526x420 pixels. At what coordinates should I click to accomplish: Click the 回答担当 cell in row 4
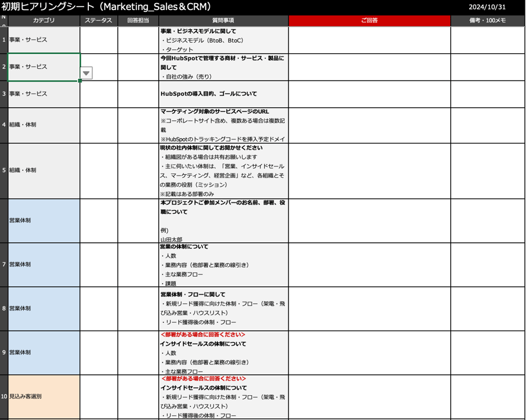pyautogui.click(x=138, y=125)
